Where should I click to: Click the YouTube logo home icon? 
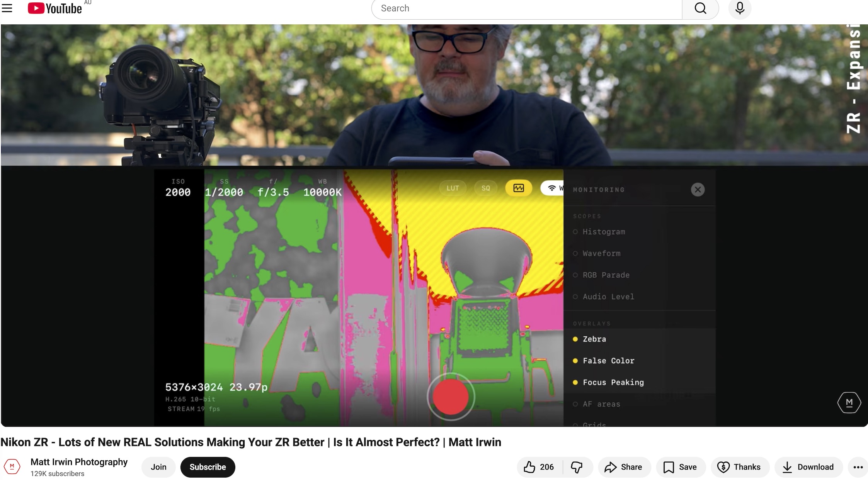(x=55, y=8)
